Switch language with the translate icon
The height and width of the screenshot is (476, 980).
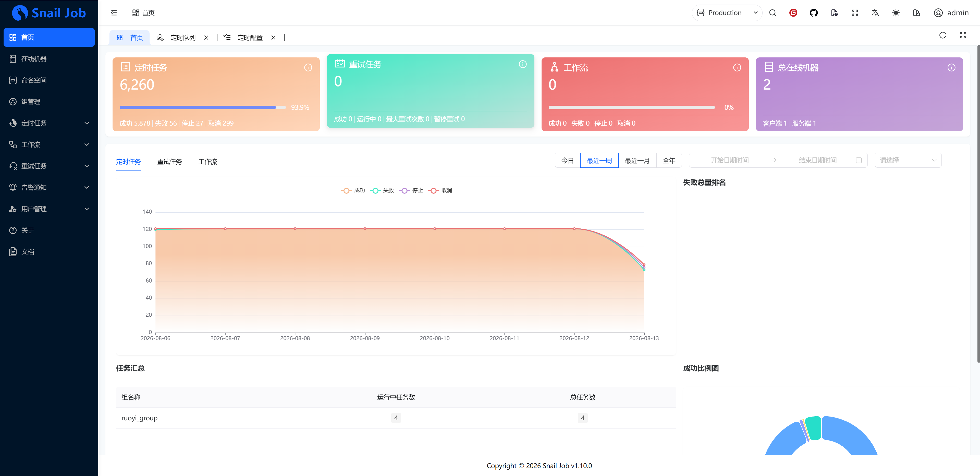875,13
